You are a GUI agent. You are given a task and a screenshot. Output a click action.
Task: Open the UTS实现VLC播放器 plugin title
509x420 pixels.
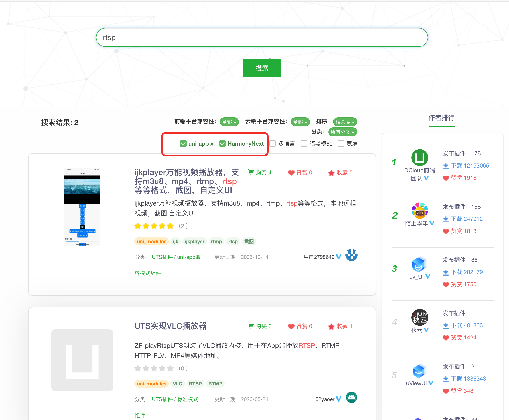click(170, 326)
